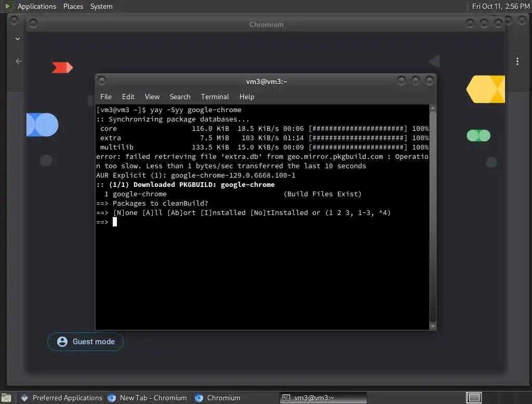The width and height of the screenshot is (532, 404).
Task: Click the Preferred Applications diamond icon
Action: 24,398
